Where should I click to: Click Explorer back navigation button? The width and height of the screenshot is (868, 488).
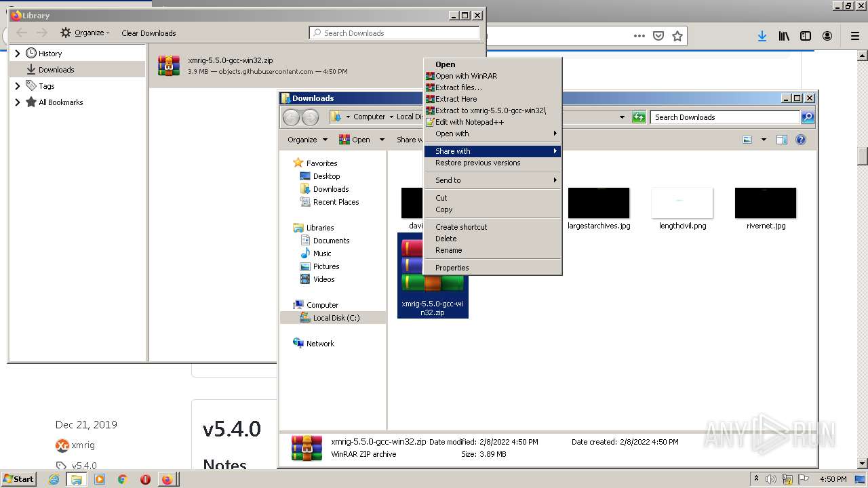[291, 117]
